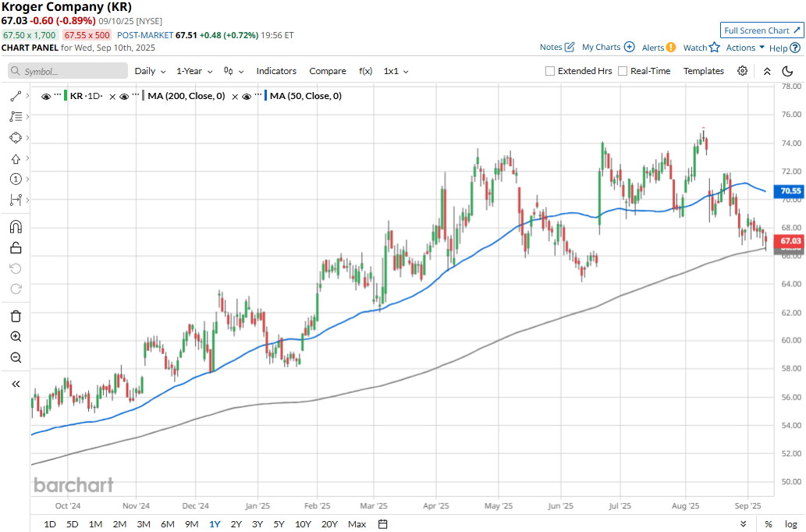Hide the MA 200 line
This screenshot has width=806, height=532.
click(124, 96)
